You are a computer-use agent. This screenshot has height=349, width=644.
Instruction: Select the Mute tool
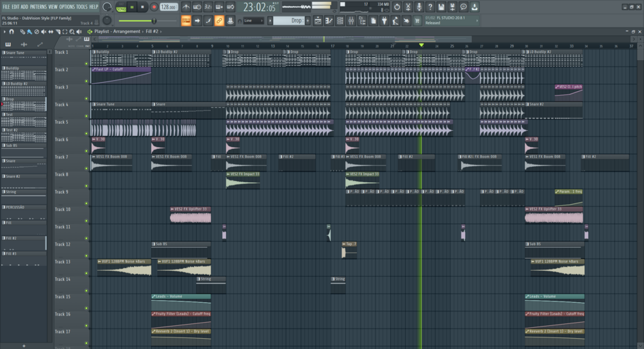[x=44, y=31]
